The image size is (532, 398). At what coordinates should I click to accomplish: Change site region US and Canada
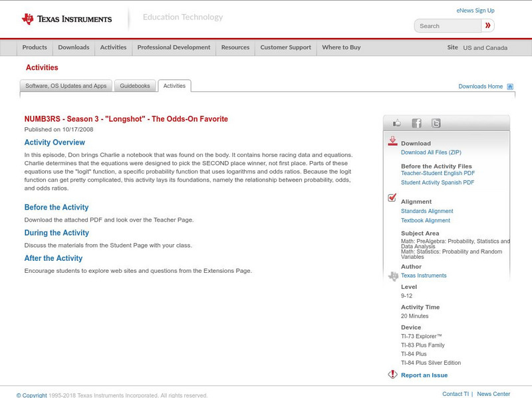coord(485,48)
